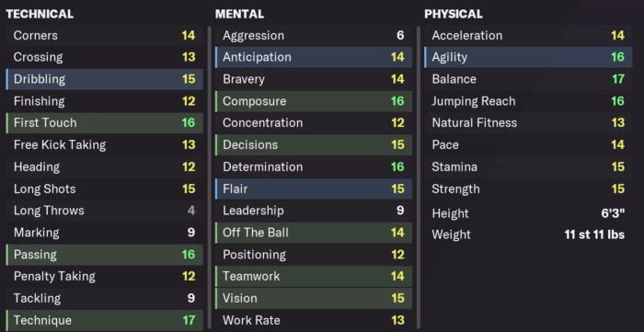644x332 pixels.
Task: Click the MENTAL section heading
Action: click(x=239, y=14)
